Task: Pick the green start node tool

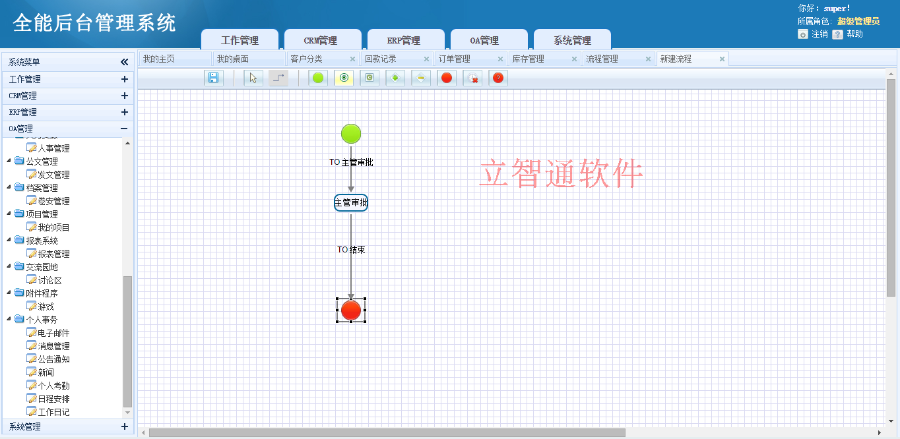Action: (x=318, y=78)
